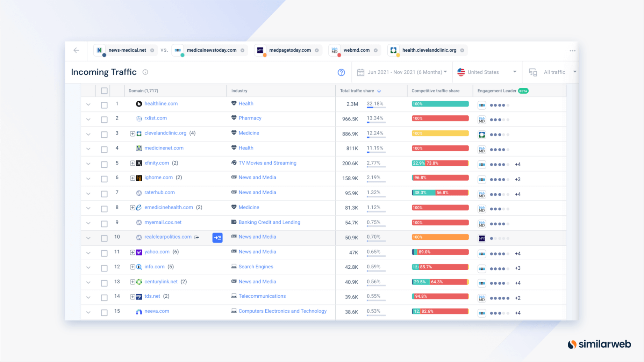The height and width of the screenshot is (362, 644).
Task: Click the engagement leader icon for realclearpolitics.com
Action: click(482, 238)
